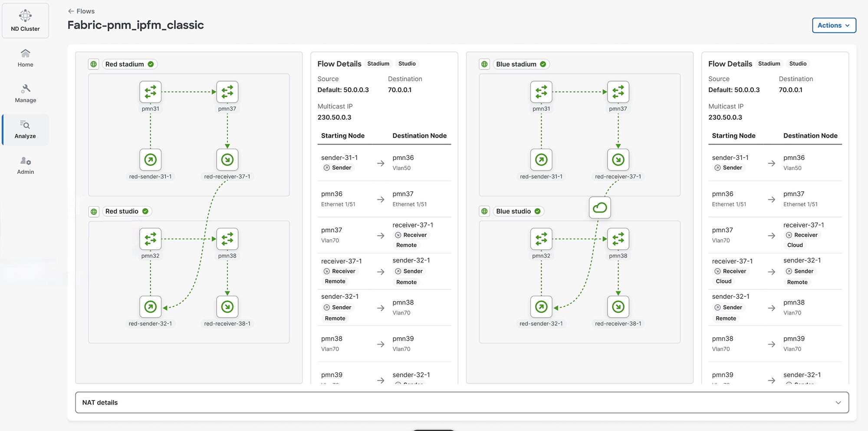Click the cloud icon between Blue stadiums

click(x=600, y=208)
